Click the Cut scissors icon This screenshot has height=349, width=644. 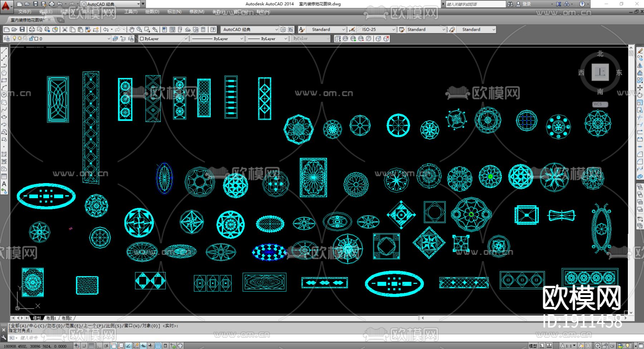[65, 29]
